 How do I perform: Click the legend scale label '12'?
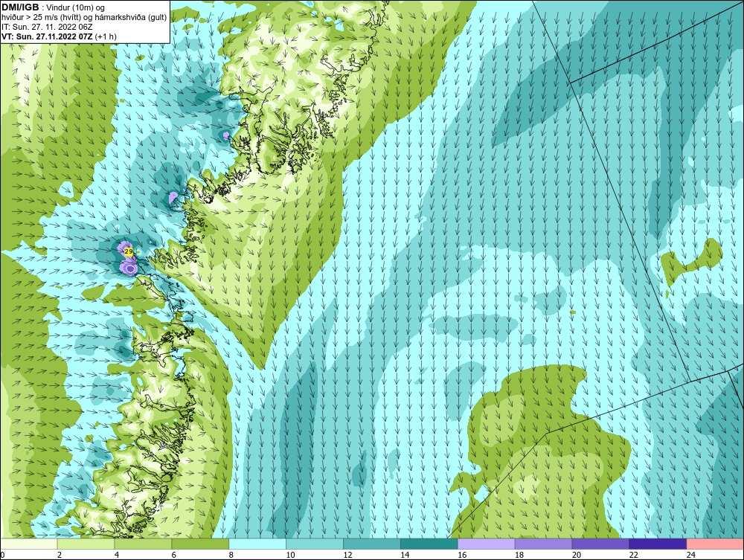tap(347, 555)
